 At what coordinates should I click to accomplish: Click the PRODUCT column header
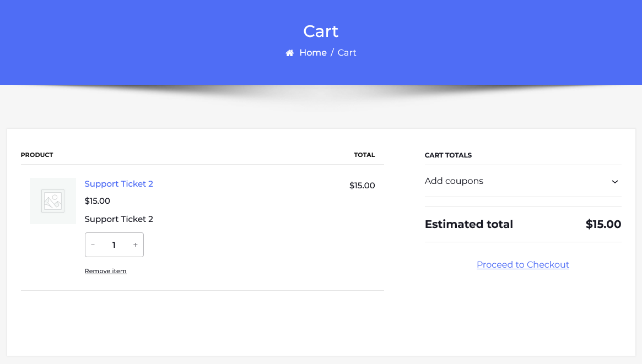coord(37,155)
